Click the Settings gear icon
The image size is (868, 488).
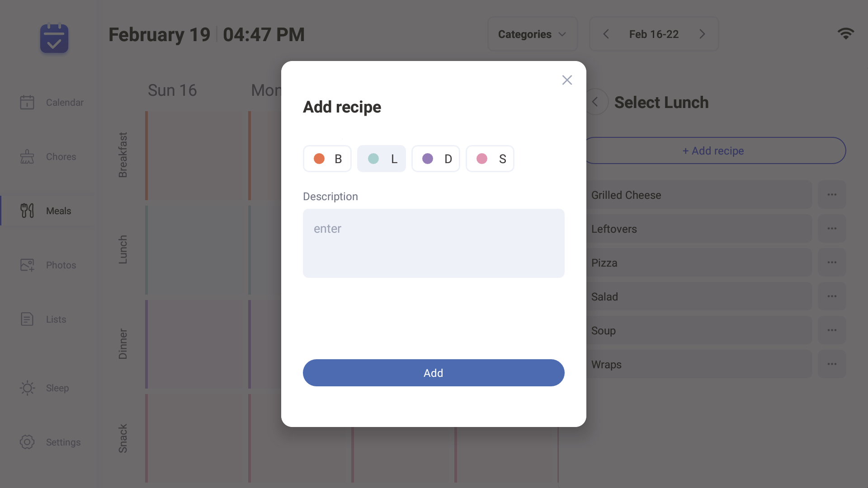coord(27,442)
